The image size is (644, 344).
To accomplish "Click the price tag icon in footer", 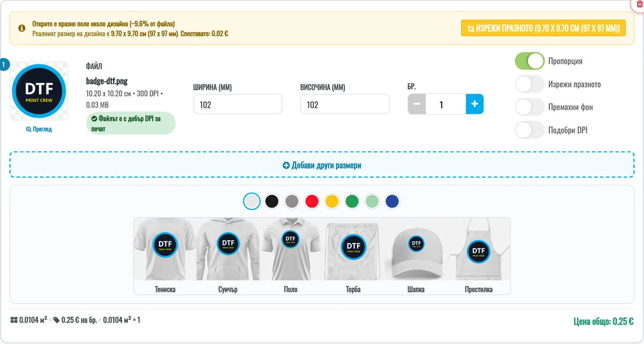I will (x=56, y=320).
